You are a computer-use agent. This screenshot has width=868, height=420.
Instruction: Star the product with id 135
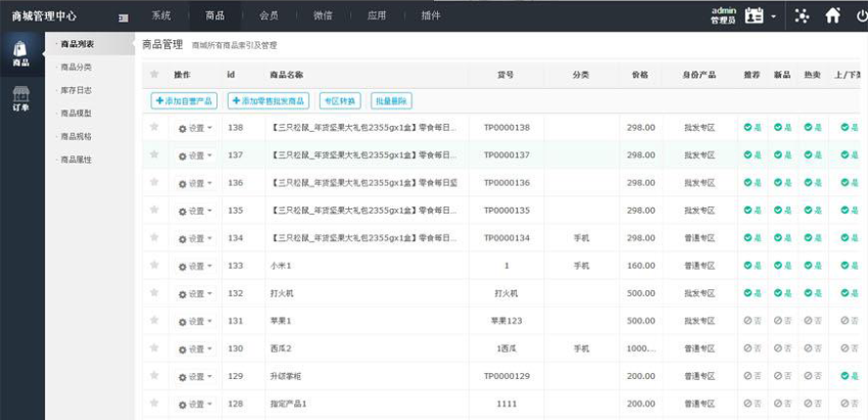[154, 210]
